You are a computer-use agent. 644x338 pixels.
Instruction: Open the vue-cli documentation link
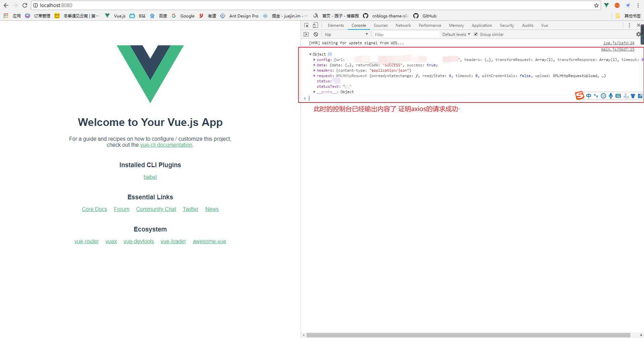point(166,145)
